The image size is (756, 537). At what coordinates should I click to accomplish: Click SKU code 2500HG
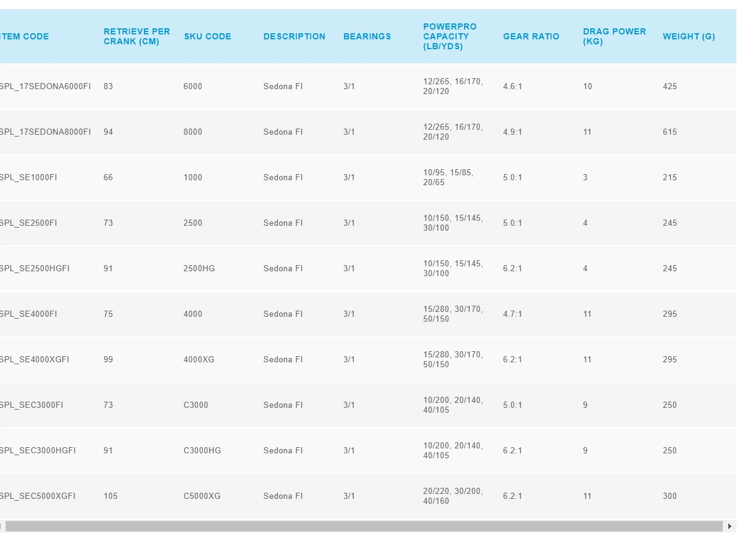(199, 268)
